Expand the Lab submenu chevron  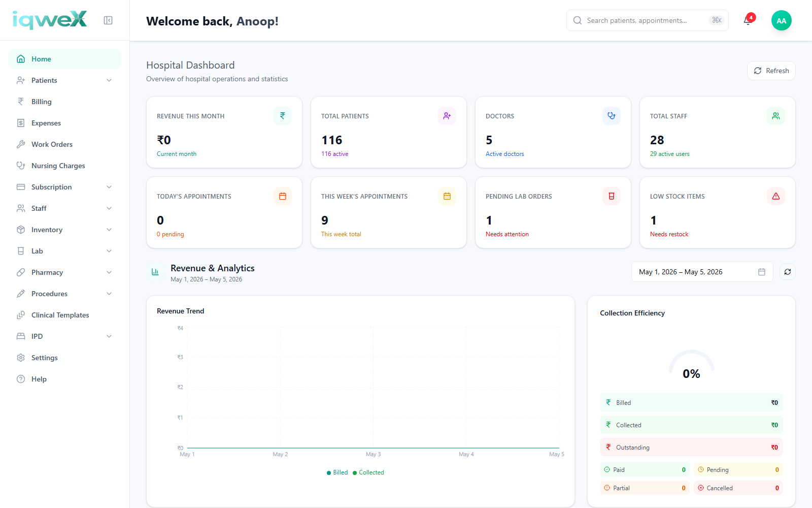(x=109, y=251)
